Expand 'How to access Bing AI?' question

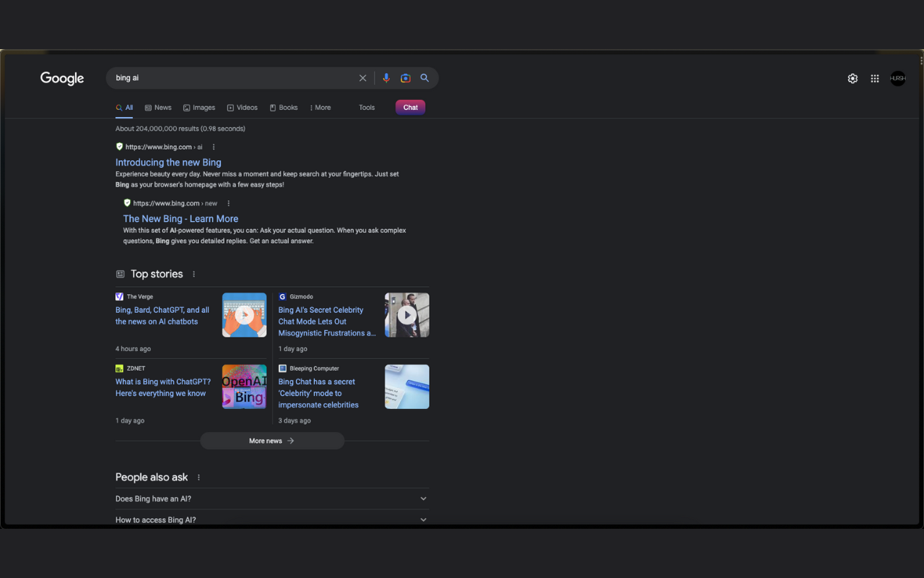[x=272, y=519]
